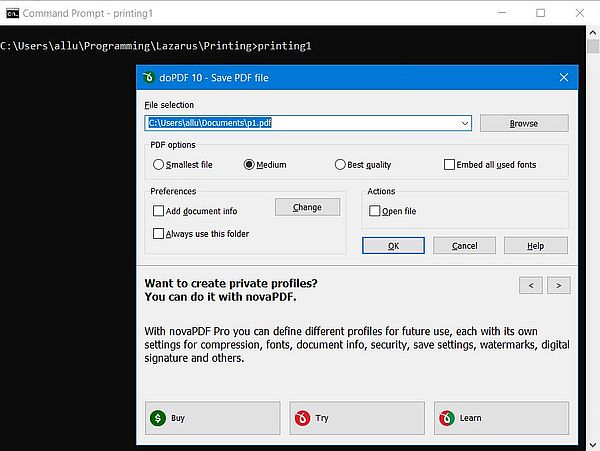Show next novaPDF tip
600x451 pixels.
pos(559,285)
